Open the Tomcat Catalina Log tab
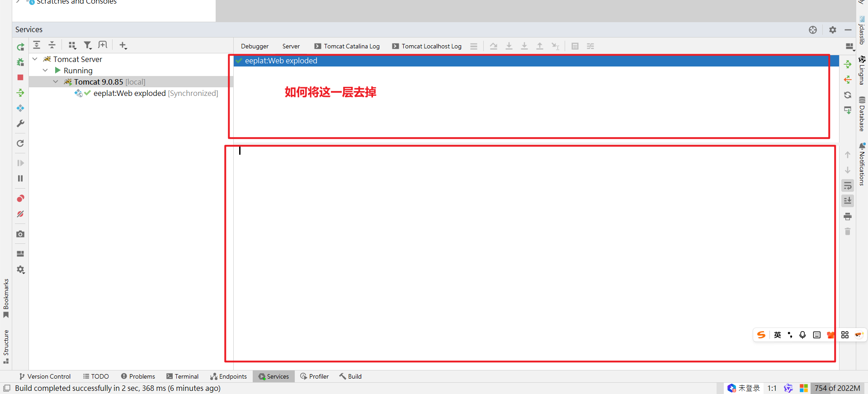 (x=347, y=46)
